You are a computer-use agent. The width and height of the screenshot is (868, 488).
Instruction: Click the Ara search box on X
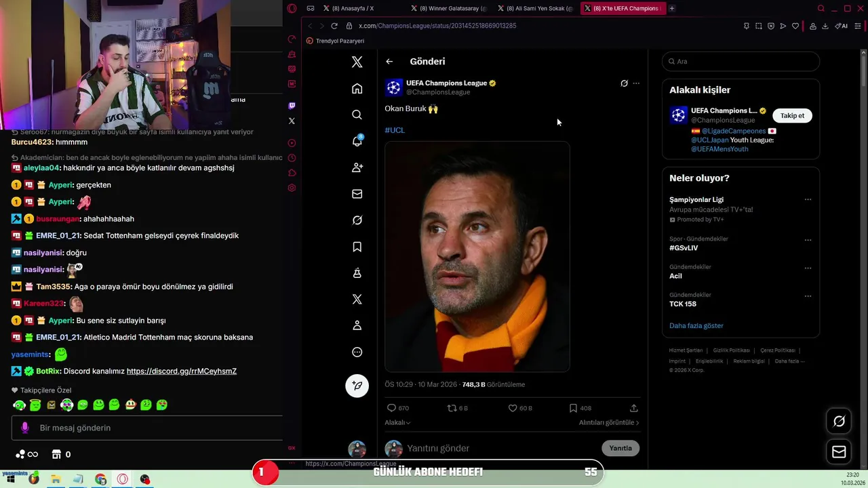point(741,61)
